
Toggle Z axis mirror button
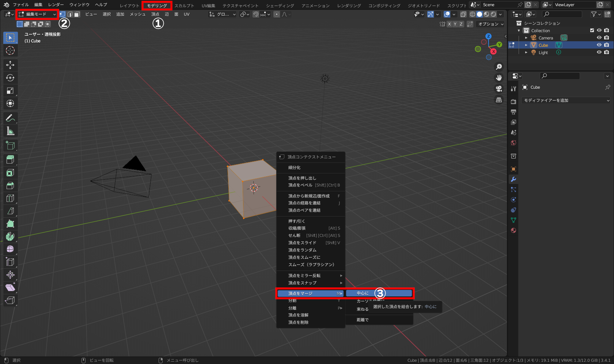(x=461, y=24)
